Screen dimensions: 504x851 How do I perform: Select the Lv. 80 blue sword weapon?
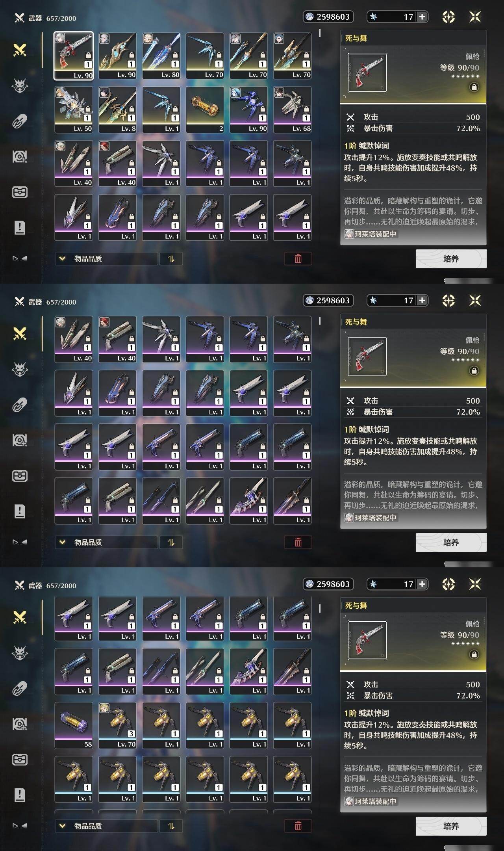pos(161,56)
